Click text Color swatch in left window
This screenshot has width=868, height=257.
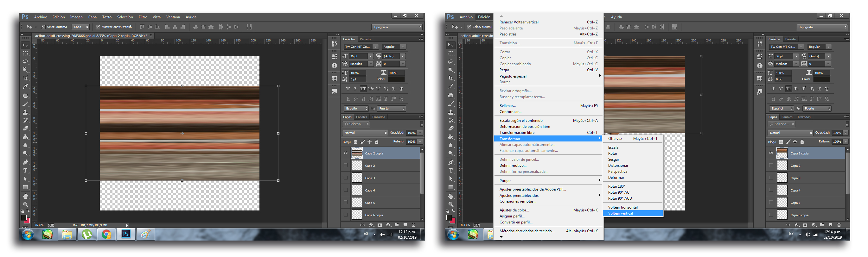click(396, 79)
